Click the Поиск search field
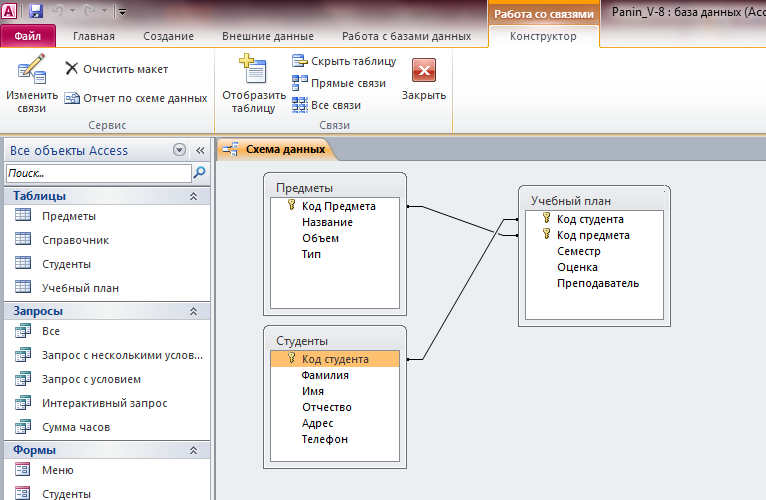766x500 pixels. click(99, 173)
